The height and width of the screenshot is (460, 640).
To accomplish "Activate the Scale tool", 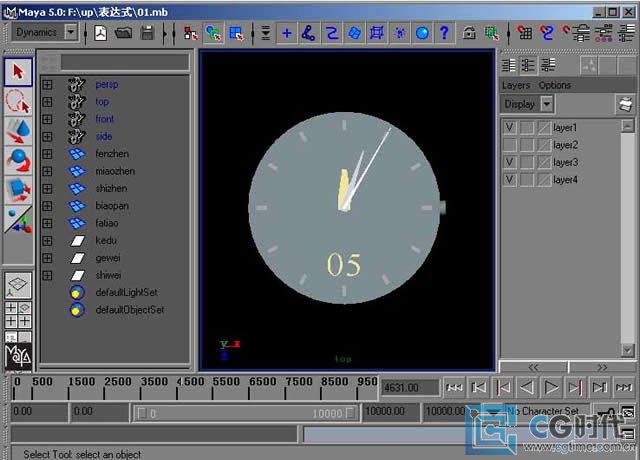I will point(18,190).
